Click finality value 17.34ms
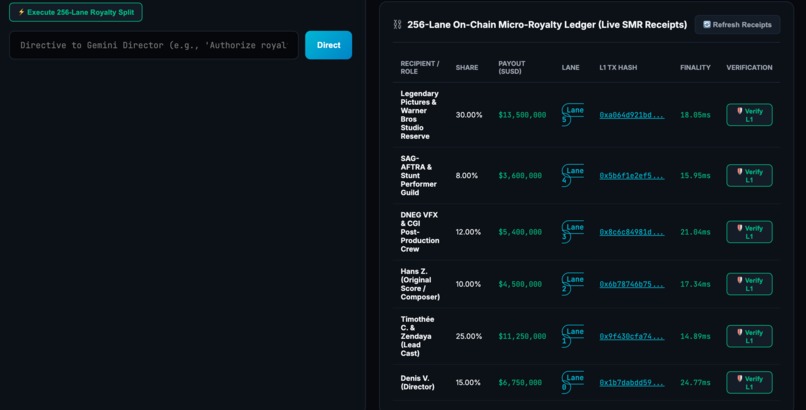The width and height of the screenshot is (806, 410). pos(695,284)
